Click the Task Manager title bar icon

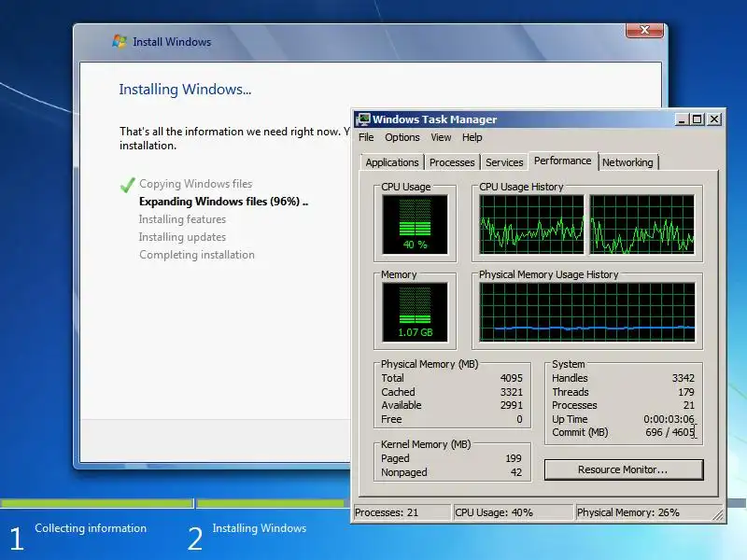pos(363,119)
